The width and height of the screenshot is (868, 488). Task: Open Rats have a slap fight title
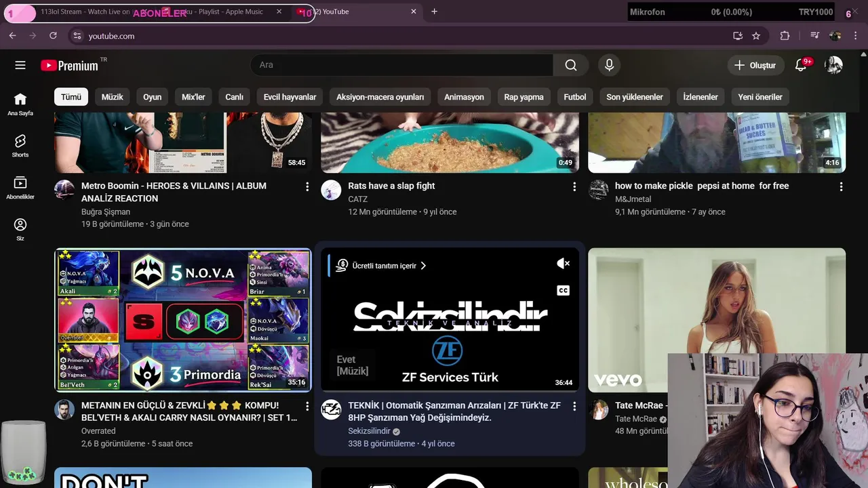tap(391, 186)
